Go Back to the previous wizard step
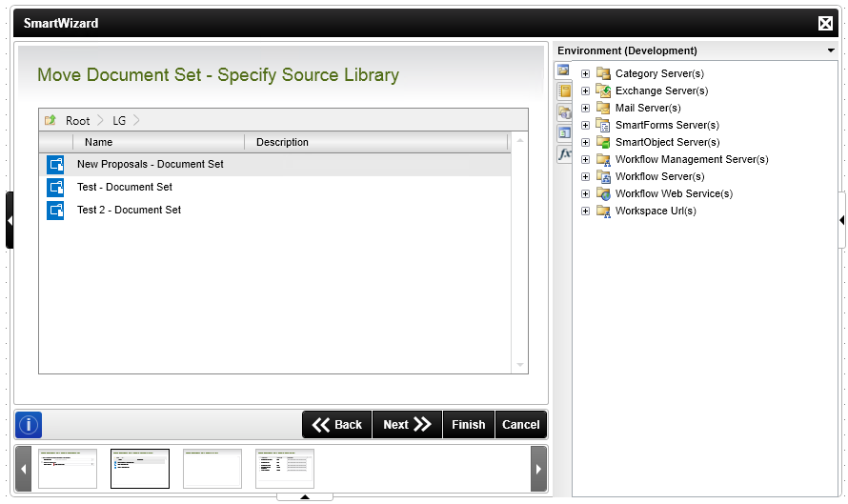This screenshot has width=848, height=504. point(337,425)
